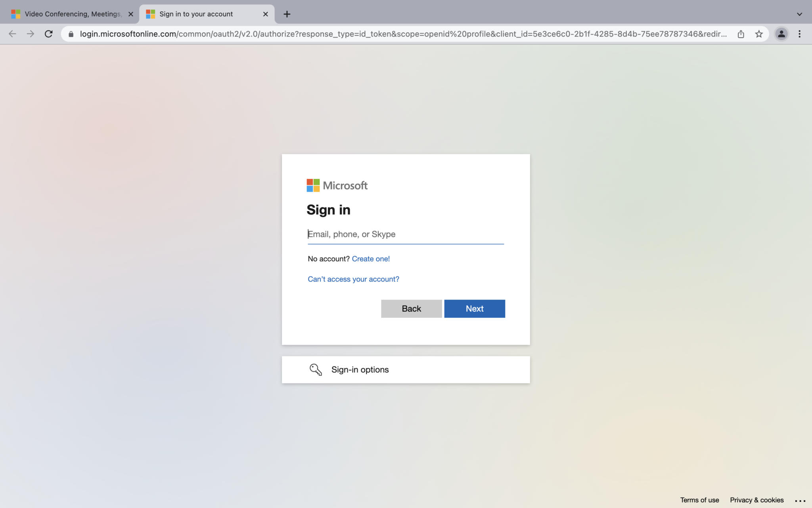The width and height of the screenshot is (812, 508).
Task: Click the Next button
Action: coord(475,309)
